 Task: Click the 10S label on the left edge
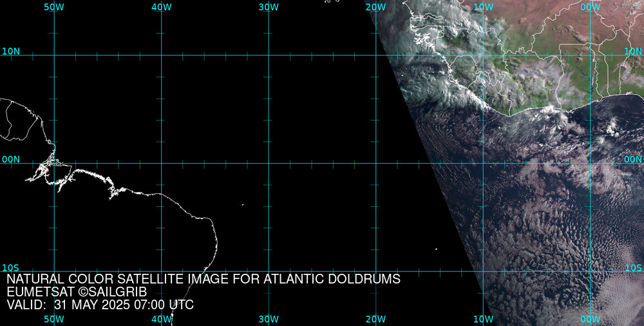pos(11,268)
